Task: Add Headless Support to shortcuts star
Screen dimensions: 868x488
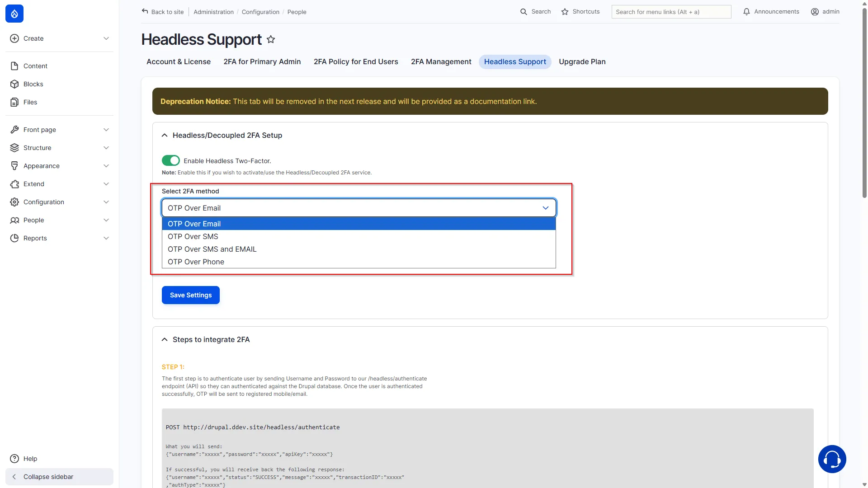Action: 271,39
